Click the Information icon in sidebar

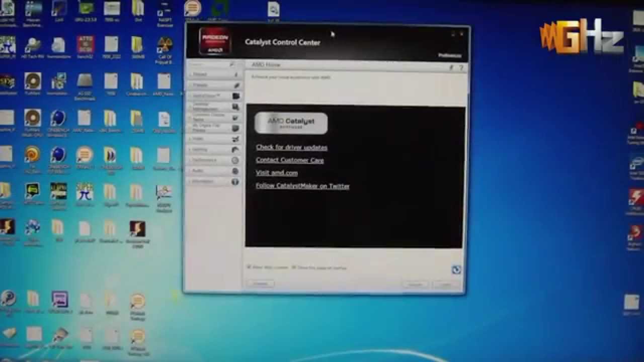pos(235,182)
